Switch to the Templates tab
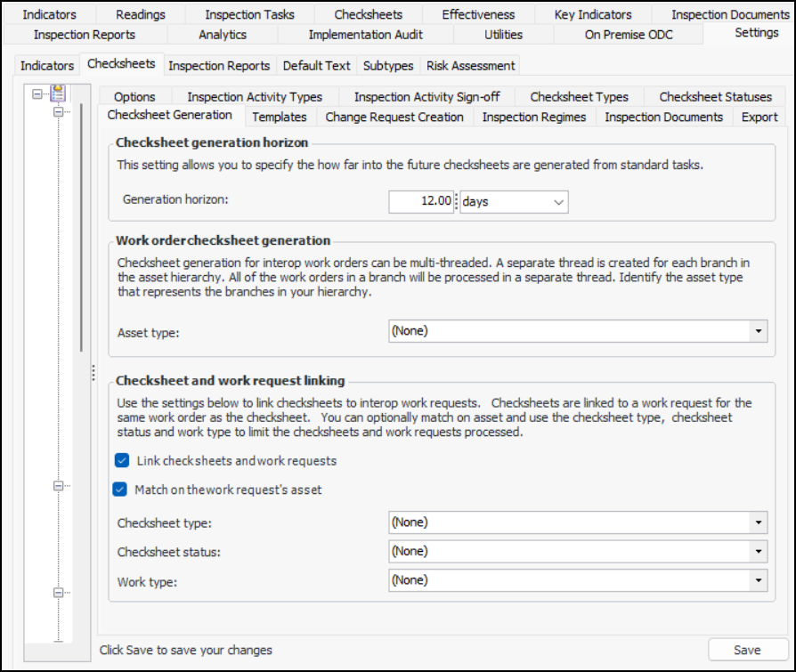The height and width of the screenshot is (672, 796). (280, 117)
